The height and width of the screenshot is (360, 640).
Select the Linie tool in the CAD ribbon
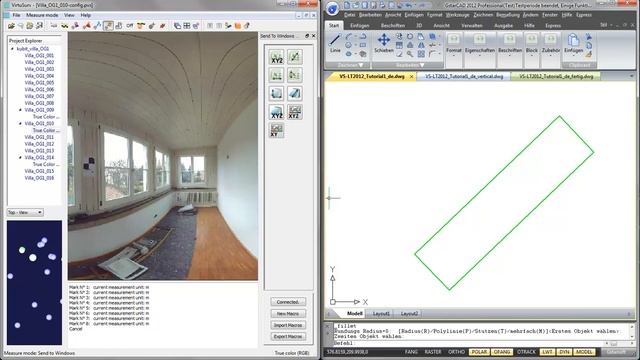pos(335,43)
